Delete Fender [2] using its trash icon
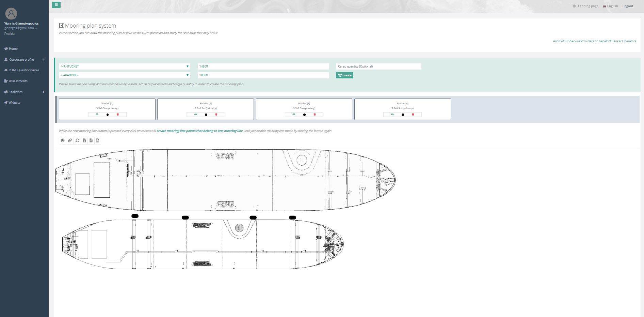644x317 pixels. 217,115
